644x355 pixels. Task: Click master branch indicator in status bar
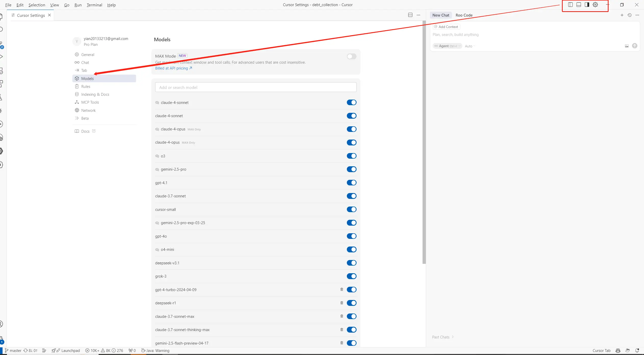tap(13, 350)
